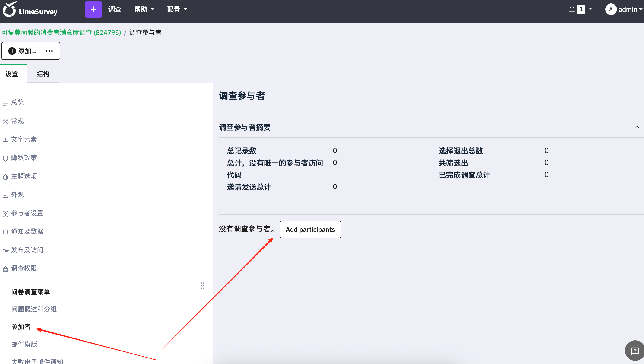Expand the notifications dropdown arrow

coord(590,9)
